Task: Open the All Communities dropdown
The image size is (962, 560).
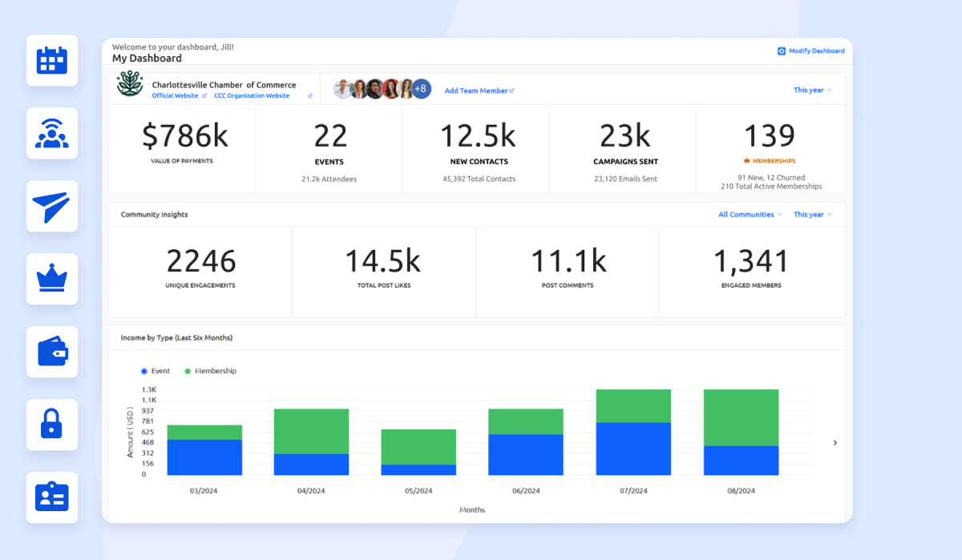Action: 750,215
